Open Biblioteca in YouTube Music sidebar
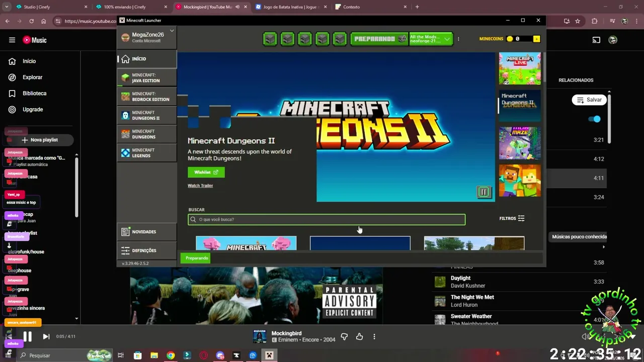This screenshot has height=362, width=644. [34, 93]
